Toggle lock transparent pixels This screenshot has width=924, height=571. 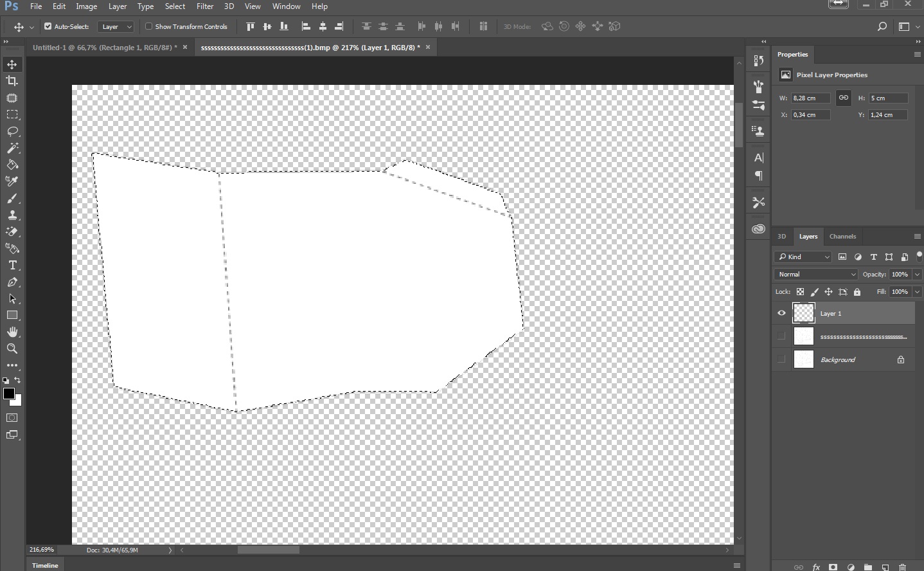pos(800,292)
